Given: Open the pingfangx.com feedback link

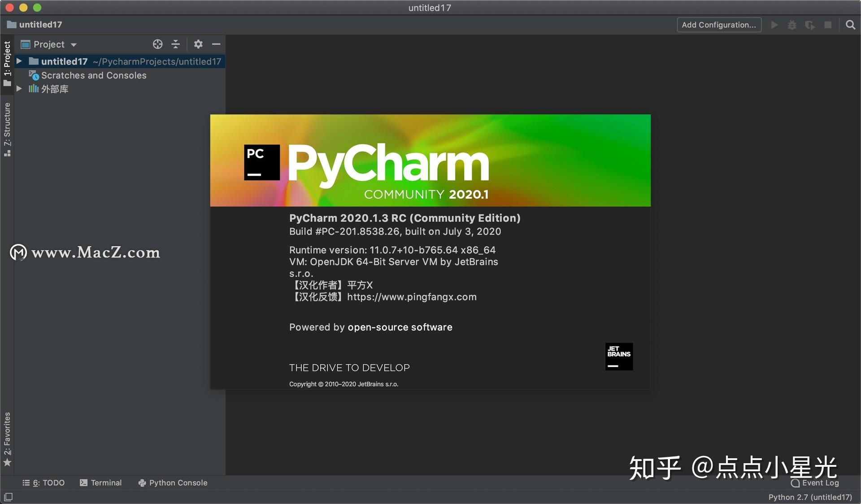Looking at the screenshot, I should pos(411,297).
